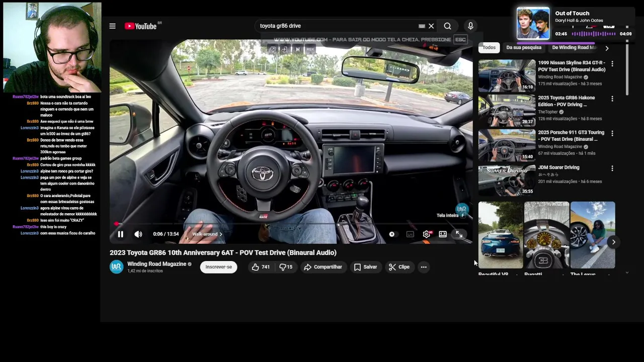This screenshot has height=362, width=644.
Task: Start voice search with the microphone
Action: 470,26
